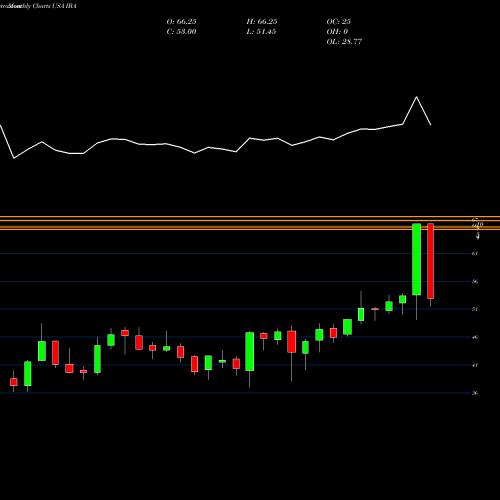Click the OC: 25 reading
Image resolution: width=500 pixels, height=500 pixels.
pos(338,22)
